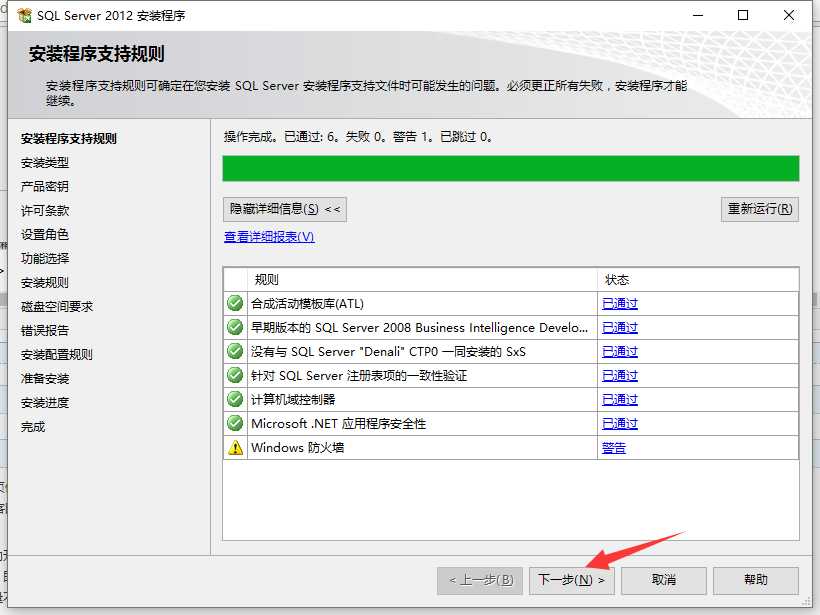Open 已通过 link for Microsoft .NET 应用程序安全性
Viewport: 820px width, 615px height.
click(x=620, y=424)
